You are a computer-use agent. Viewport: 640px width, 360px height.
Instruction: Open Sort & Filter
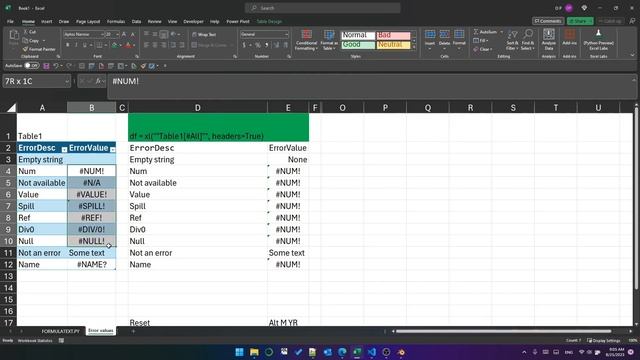click(x=512, y=40)
